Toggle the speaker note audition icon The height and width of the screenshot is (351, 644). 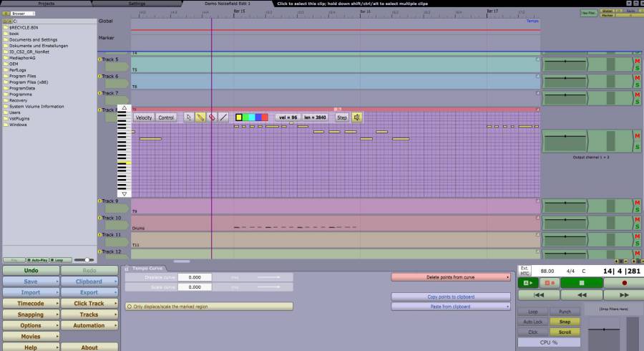pyautogui.click(x=357, y=117)
